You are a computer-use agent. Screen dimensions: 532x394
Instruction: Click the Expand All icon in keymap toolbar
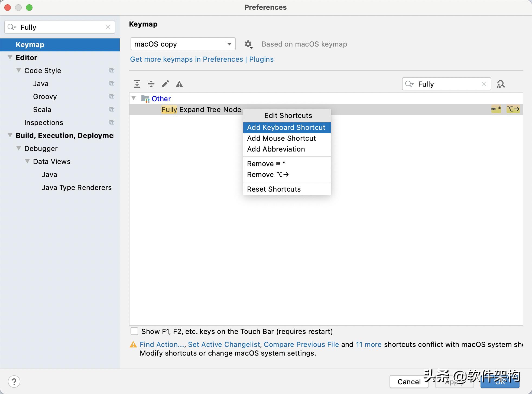pos(137,84)
